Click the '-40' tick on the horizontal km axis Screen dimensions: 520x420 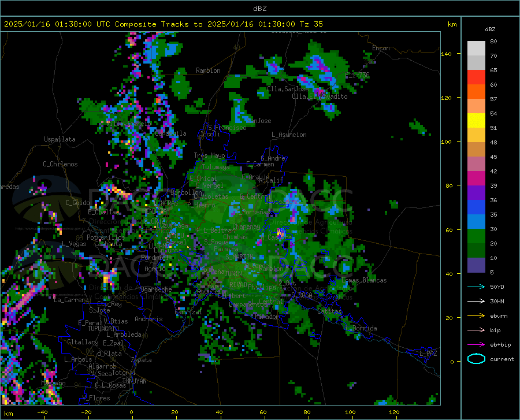(42, 412)
